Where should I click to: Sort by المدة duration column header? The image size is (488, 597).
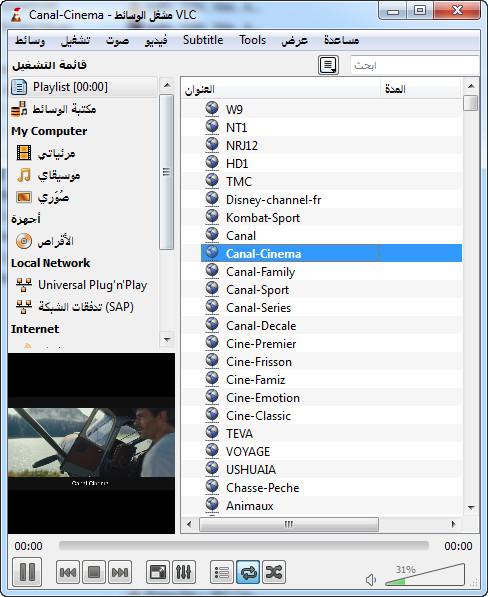(x=421, y=89)
